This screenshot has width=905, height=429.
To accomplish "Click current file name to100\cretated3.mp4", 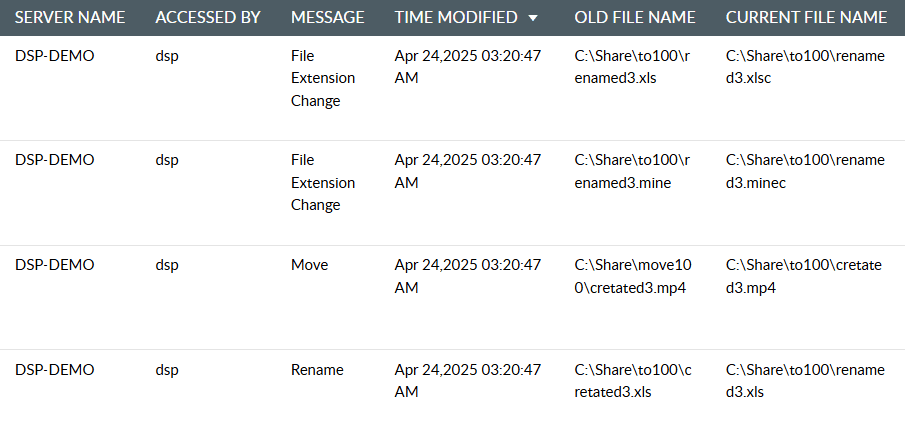I will coord(805,276).
